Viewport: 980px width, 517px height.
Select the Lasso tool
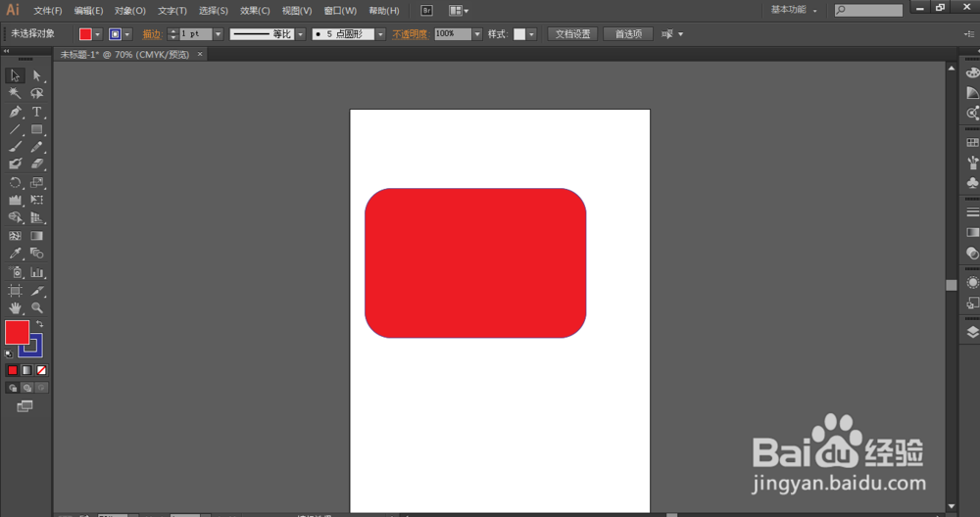coord(37,94)
